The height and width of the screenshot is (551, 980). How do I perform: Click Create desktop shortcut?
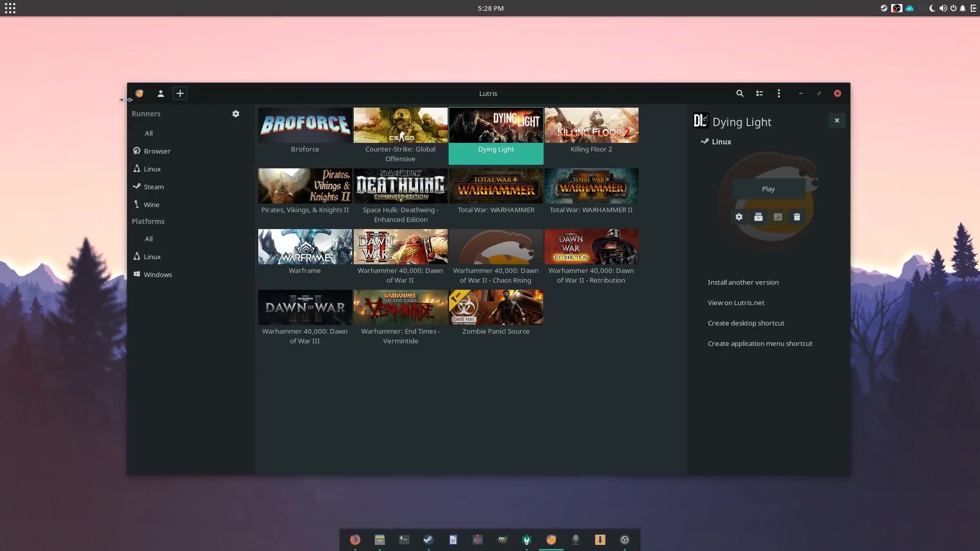click(746, 323)
